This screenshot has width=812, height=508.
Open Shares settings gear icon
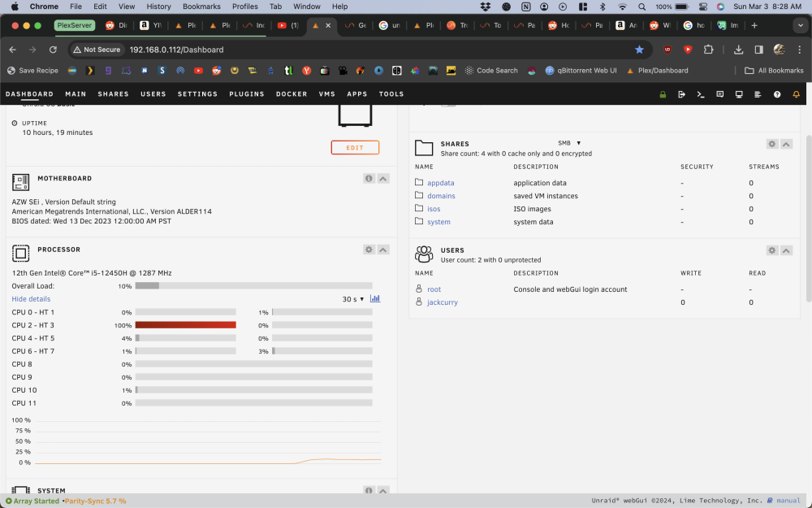coord(771,144)
